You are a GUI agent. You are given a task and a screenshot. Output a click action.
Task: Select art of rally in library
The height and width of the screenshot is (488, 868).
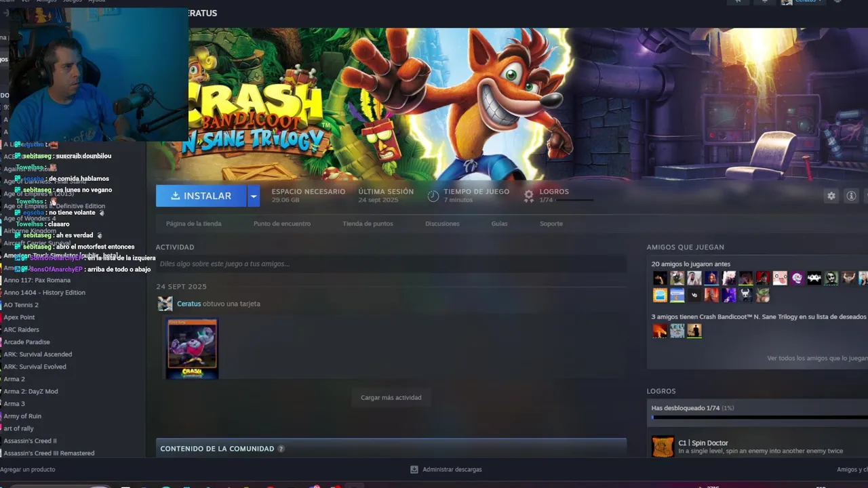(x=18, y=428)
